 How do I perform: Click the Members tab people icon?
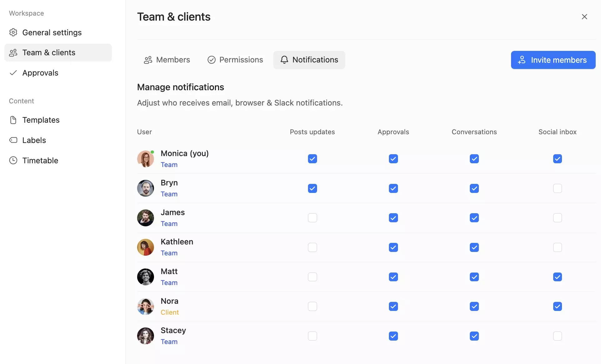(x=148, y=60)
